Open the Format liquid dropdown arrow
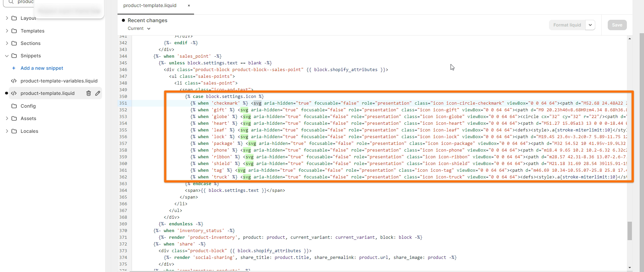 [590, 25]
